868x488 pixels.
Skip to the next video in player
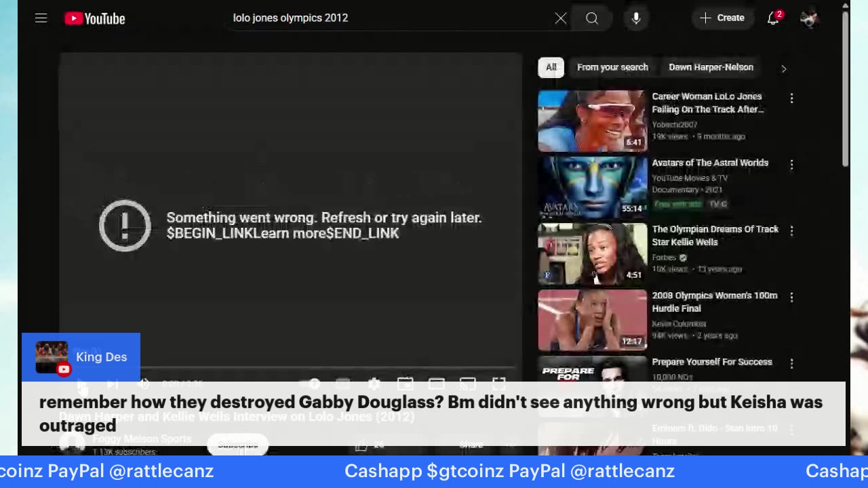coord(113,384)
